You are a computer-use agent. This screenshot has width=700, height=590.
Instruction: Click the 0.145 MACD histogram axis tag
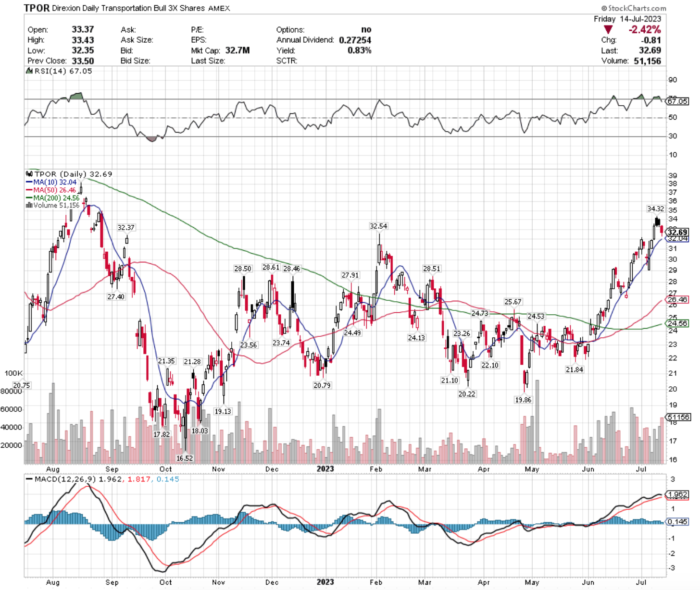(x=677, y=522)
